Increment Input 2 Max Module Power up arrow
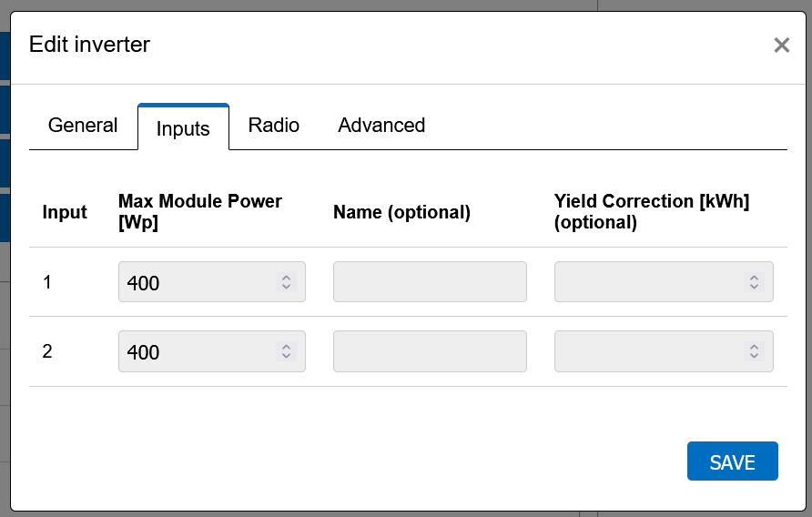 286,347
